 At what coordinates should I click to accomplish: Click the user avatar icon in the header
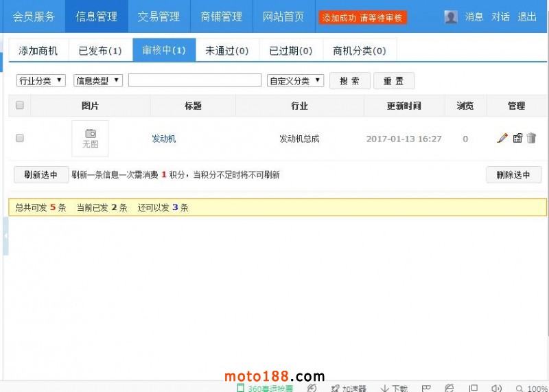[x=451, y=17]
